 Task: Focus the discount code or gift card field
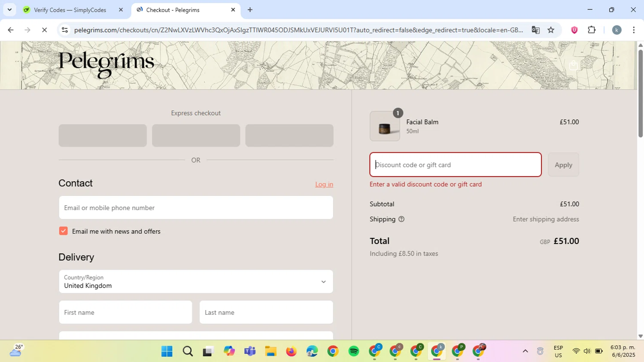coord(456,164)
